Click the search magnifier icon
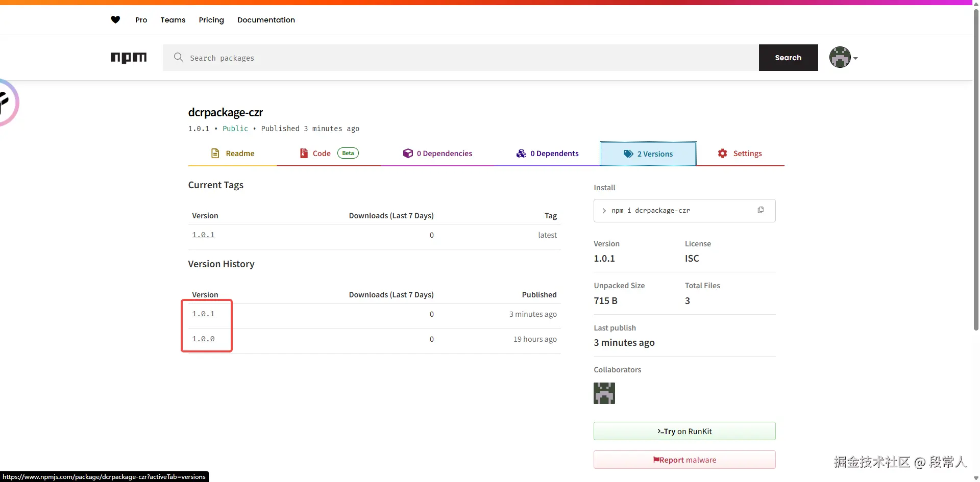This screenshot has width=980, height=482. [178, 57]
